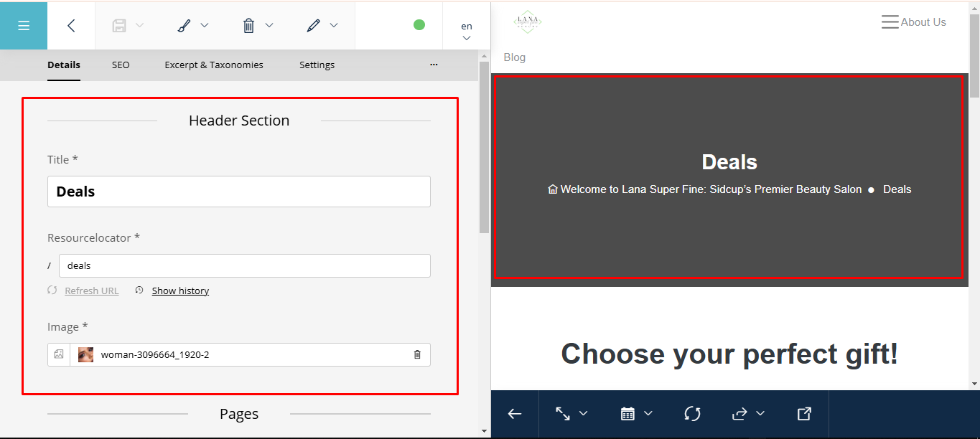Screen dimensions: 980x439
Task: Click the Refresh URL link
Action: [91, 291]
